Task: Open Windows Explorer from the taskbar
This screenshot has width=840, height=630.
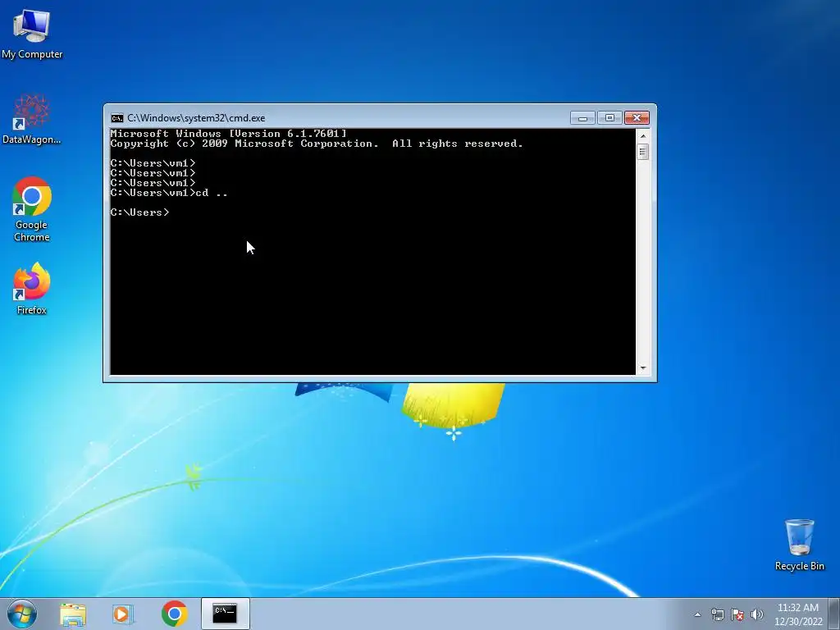Action: click(x=73, y=614)
